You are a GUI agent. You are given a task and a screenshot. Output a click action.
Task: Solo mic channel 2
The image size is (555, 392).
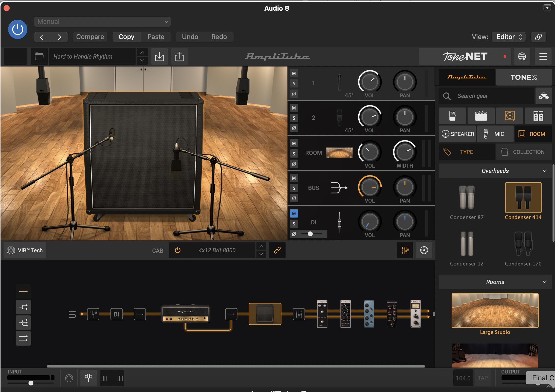[x=294, y=118]
